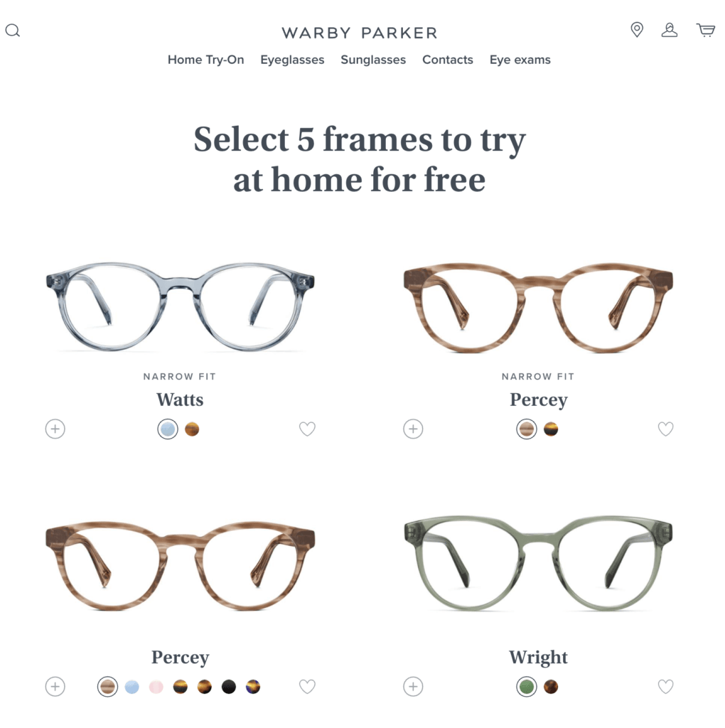Viewport: 725px width, 728px height.
Task: Favorite the Watts frame heart
Action: coord(307,429)
